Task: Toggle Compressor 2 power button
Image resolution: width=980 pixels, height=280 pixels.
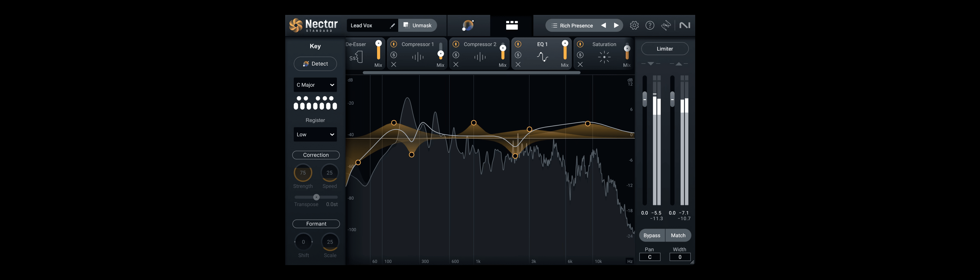Action: click(456, 44)
